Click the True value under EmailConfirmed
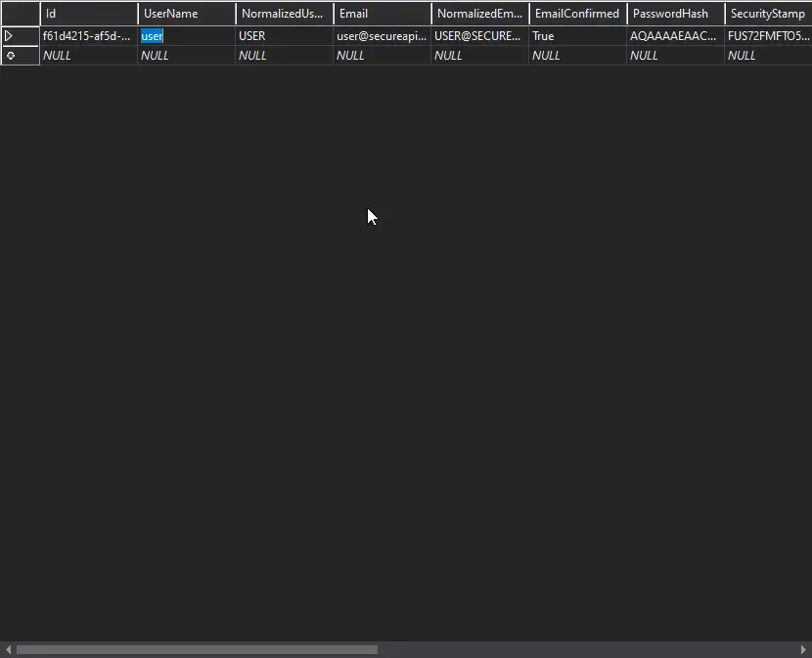 pyautogui.click(x=576, y=35)
